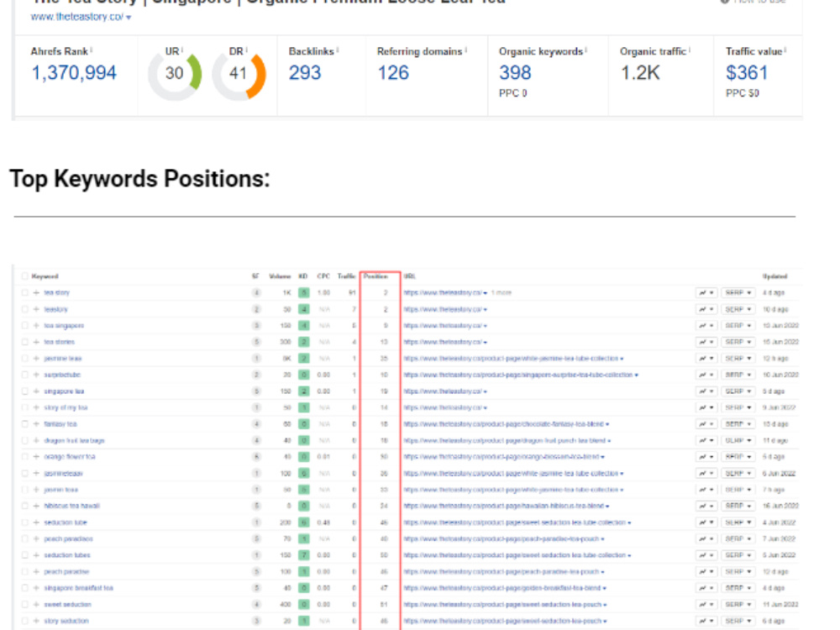Click plus icon next to 'tea stories'
Screen dimensions: 840x630
point(36,342)
